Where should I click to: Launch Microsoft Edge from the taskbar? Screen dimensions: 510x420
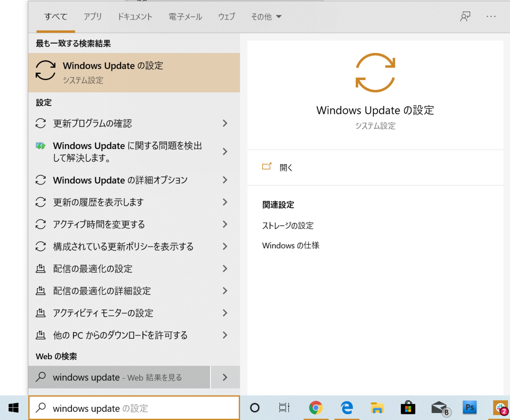click(x=347, y=408)
